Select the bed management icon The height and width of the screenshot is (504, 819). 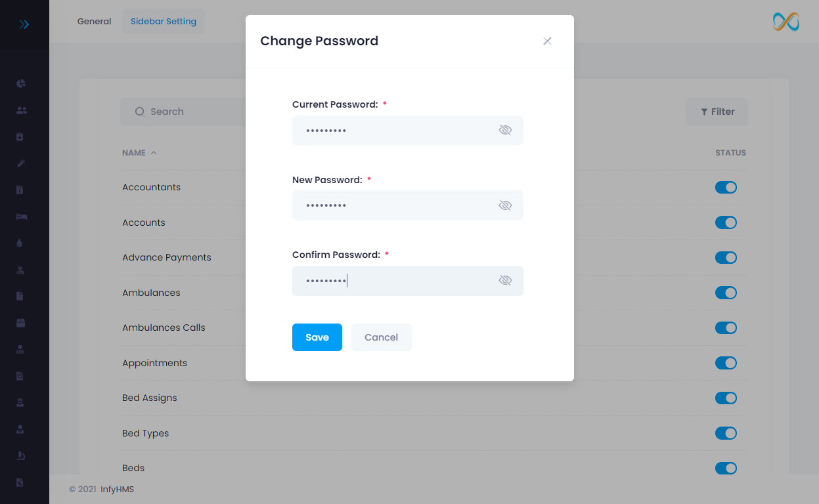click(x=20, y=216)
